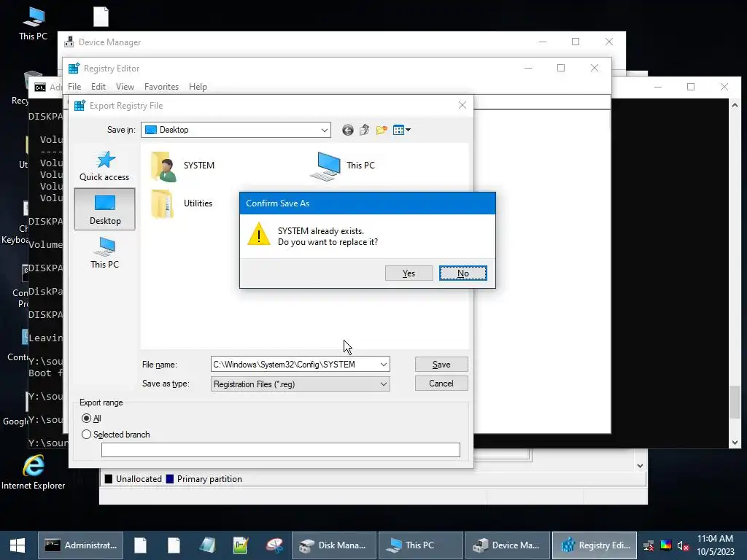
Task: Click the green chart taskbar icon
Action: (241, 545)
